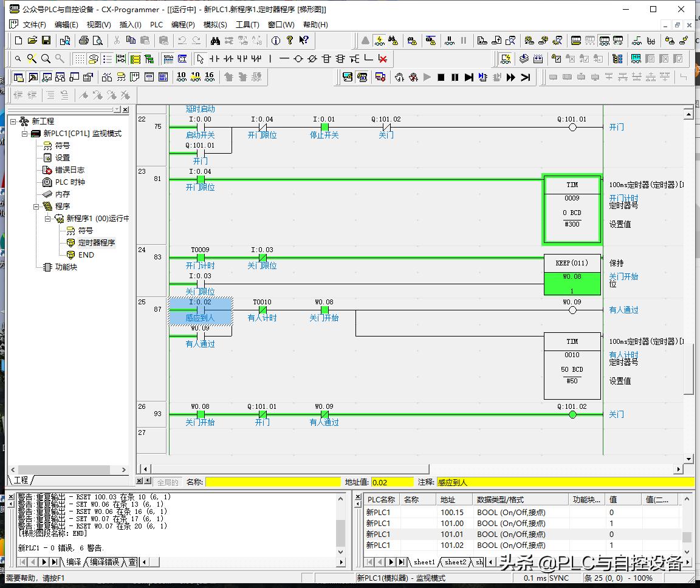The height and width of the screenshot is (588, 700).
Task: Click the output window scrollbar up arrow
Action: (341, 498)
